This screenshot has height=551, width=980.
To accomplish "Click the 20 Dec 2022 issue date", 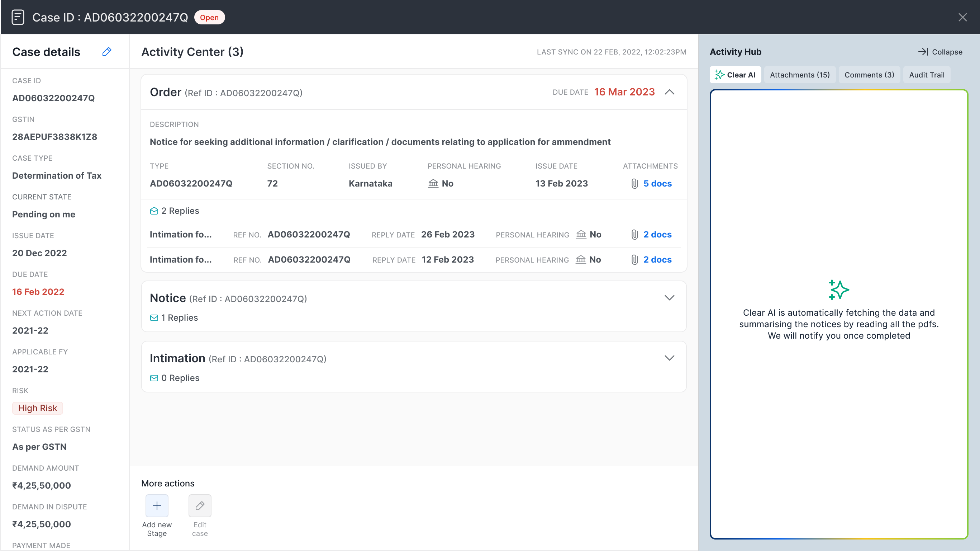I will tap(39, 253).
